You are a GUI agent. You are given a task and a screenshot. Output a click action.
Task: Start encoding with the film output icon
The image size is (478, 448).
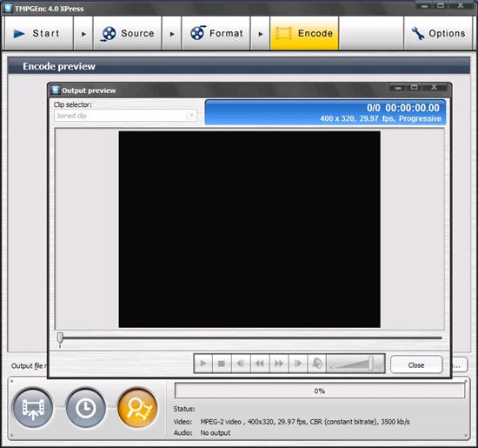click(33, 408)
